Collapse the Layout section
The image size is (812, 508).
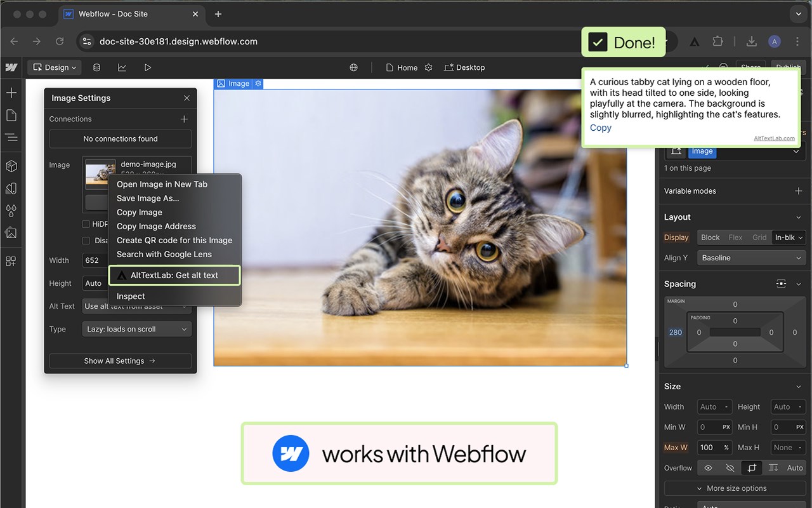click(x=799, y=217)
